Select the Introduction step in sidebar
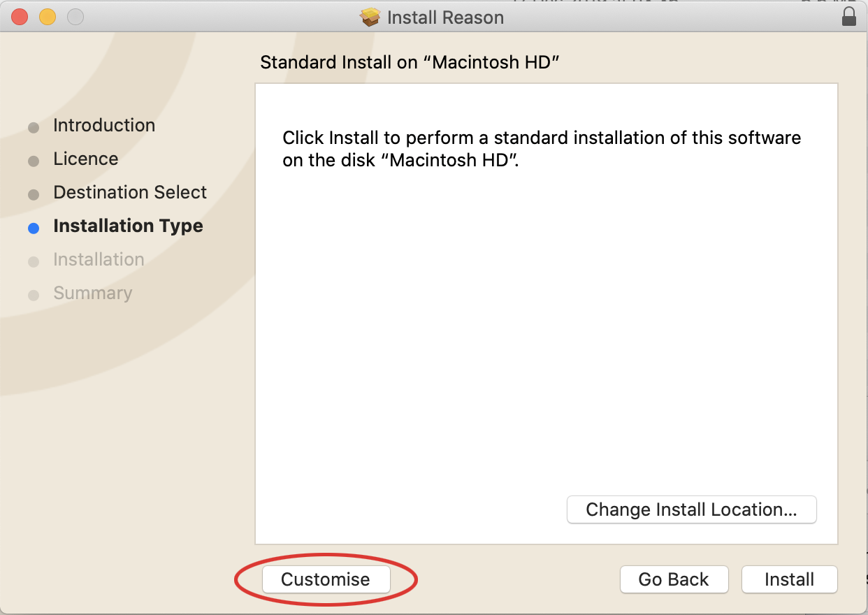 104,125
